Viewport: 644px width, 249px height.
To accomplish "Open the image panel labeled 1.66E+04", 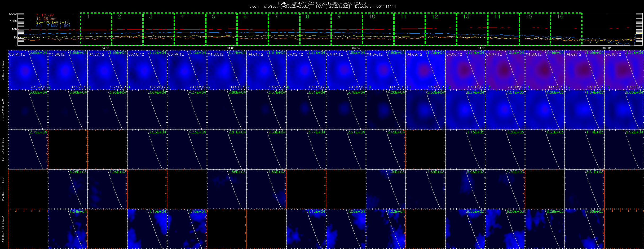I will (68, 70).
